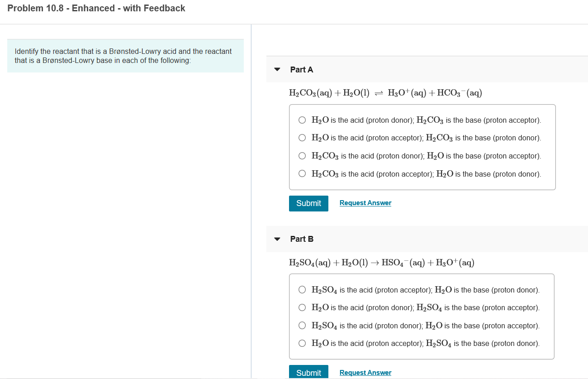Click Request Answer link for Part B

(365, 373)
